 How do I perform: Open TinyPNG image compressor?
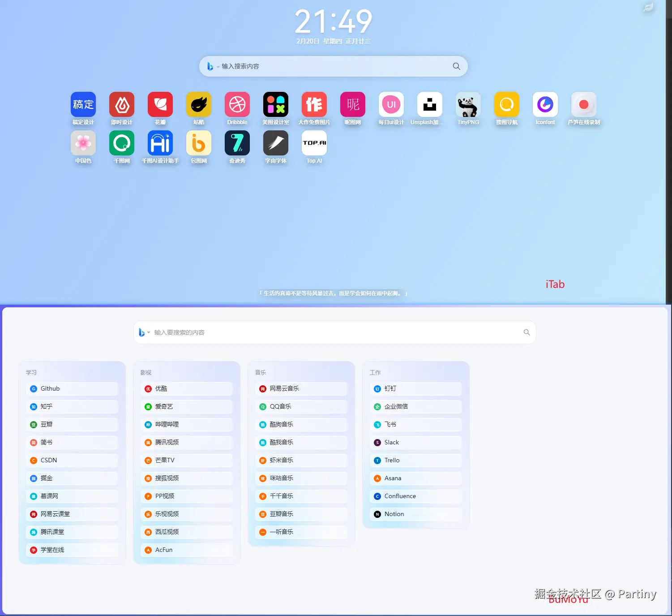pyautogui.click(x=468, y=104)
